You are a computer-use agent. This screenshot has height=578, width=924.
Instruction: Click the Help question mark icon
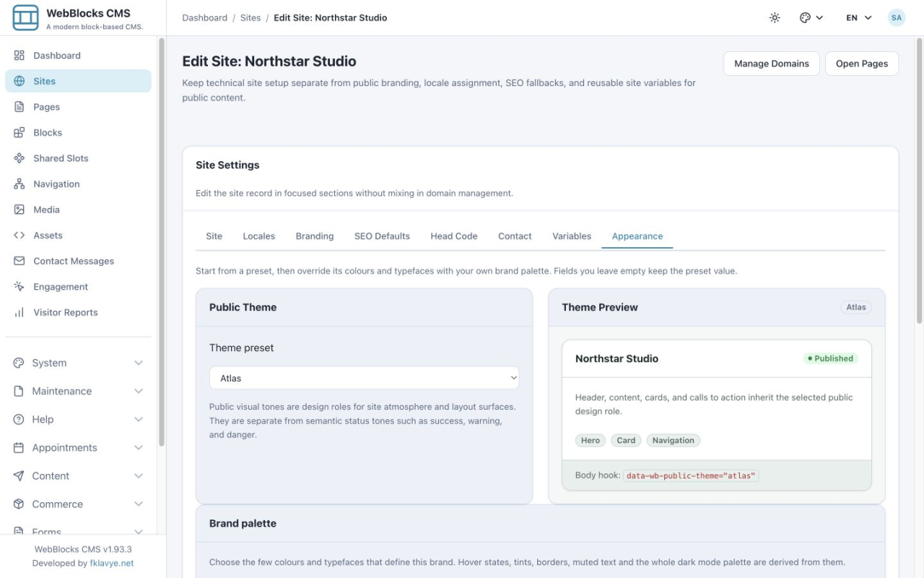[x=19, y=419]
